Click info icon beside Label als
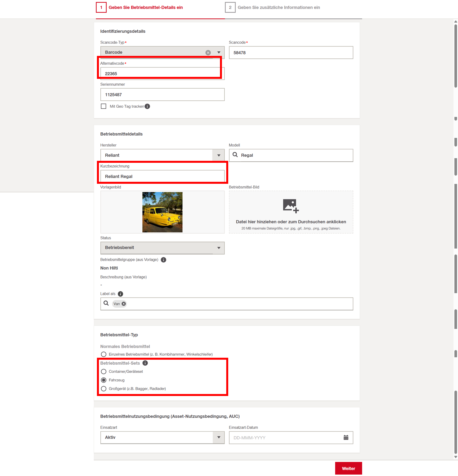458x476 pixels. [120, 294]
